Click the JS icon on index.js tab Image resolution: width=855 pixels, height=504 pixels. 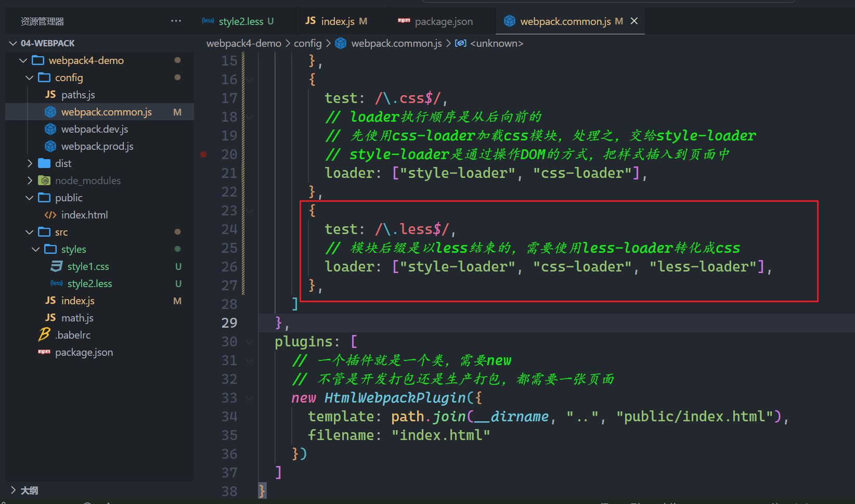click(310, 21)
